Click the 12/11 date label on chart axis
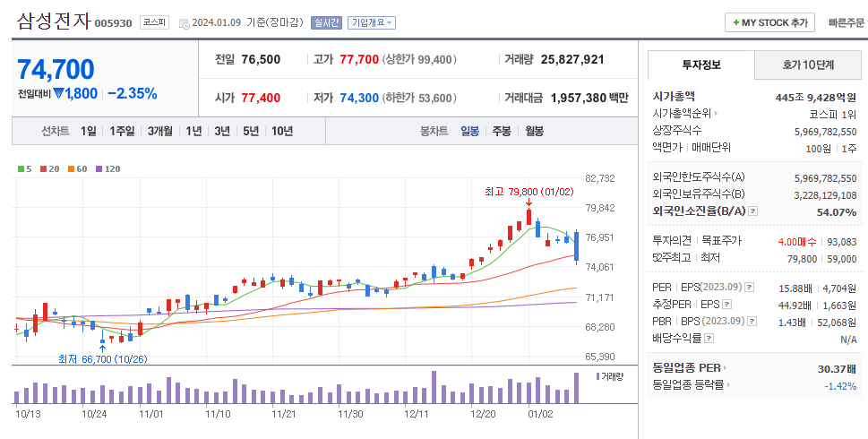 click(x=416, y=414)
